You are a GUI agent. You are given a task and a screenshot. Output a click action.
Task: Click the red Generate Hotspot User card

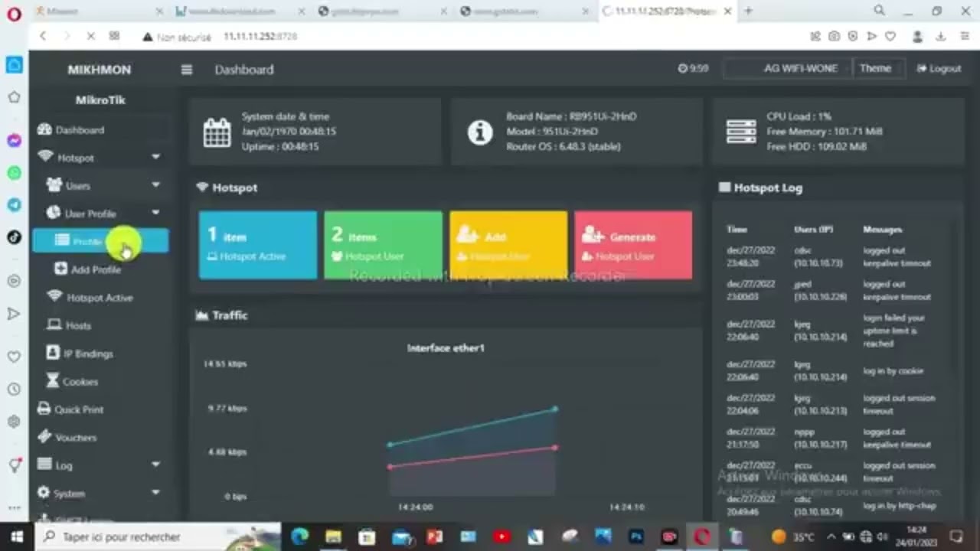pos(633,245)
